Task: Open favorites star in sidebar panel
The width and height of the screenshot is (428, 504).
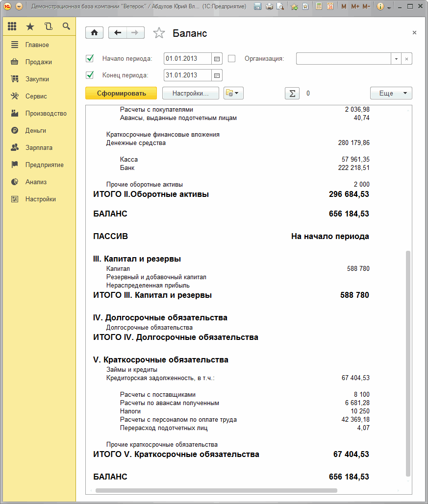Action: (30, 26)
